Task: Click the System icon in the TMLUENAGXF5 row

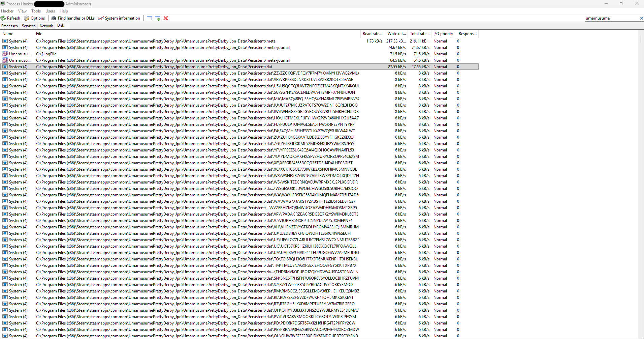Action: (5, 265)
